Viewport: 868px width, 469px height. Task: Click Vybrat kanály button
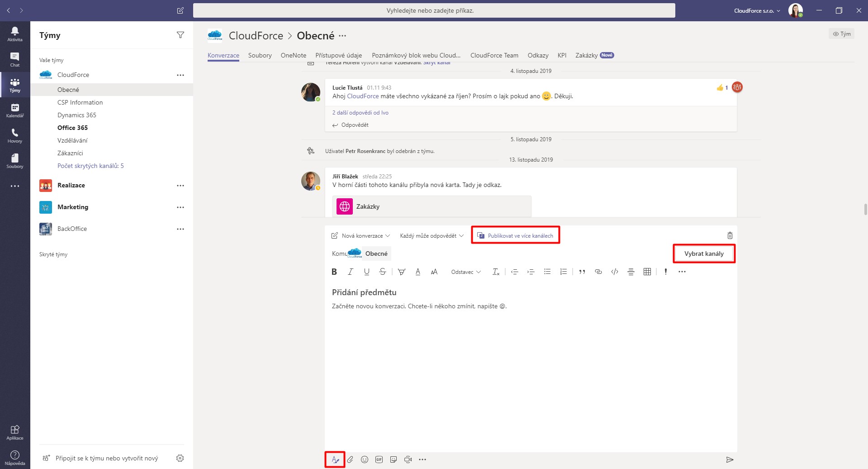click(704, 254)
